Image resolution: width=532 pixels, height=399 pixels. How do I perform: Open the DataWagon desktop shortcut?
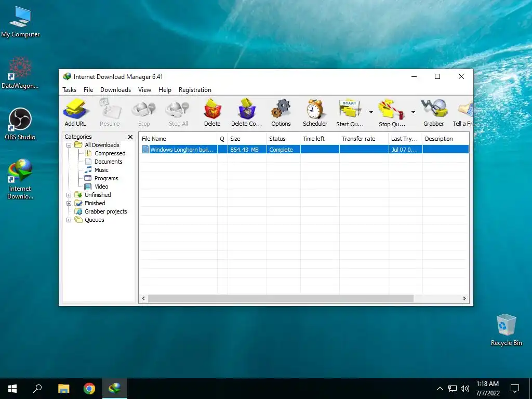pyautogui.click(x=20, y=73)
